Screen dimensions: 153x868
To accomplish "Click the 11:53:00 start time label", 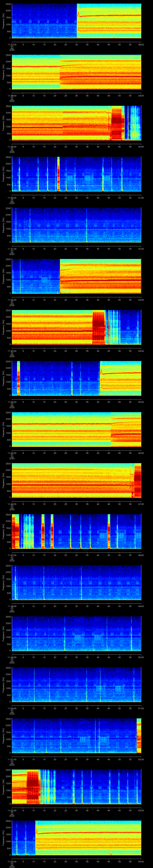I will (x=12, y=861).
